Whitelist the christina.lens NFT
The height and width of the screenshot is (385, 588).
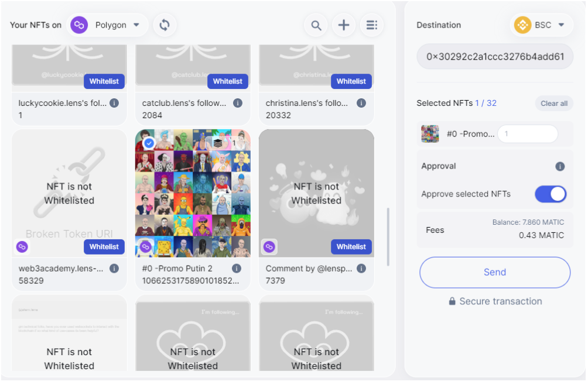click(351, 81)
